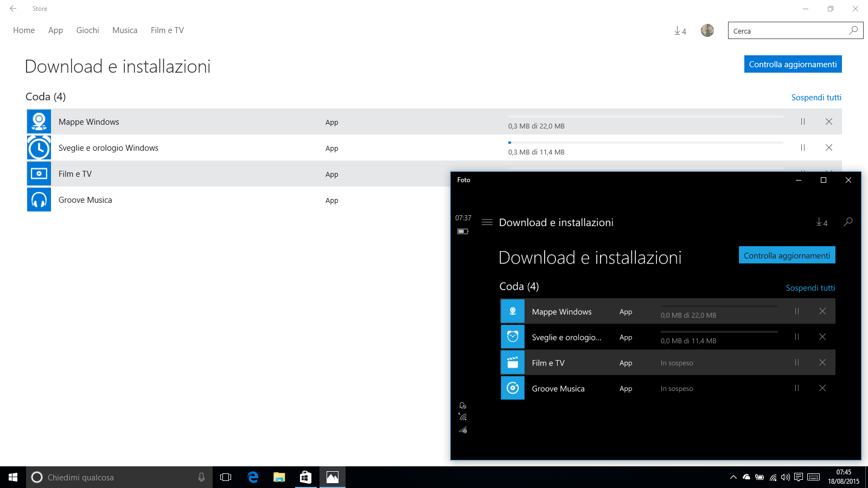Open Action Center notifications icon

click(799, 477)
